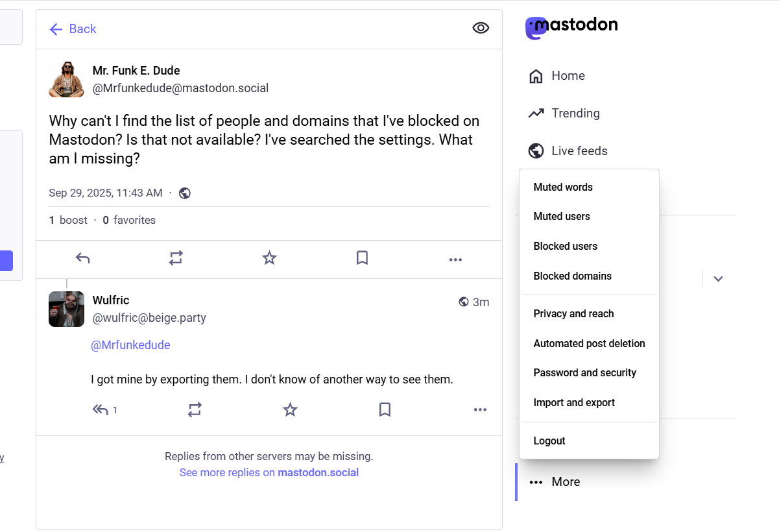The width and height of the screenshot is (779, 532).
Task: Bookmark Mr. Funk E. Dude's post
Action: tap(362, 258)
